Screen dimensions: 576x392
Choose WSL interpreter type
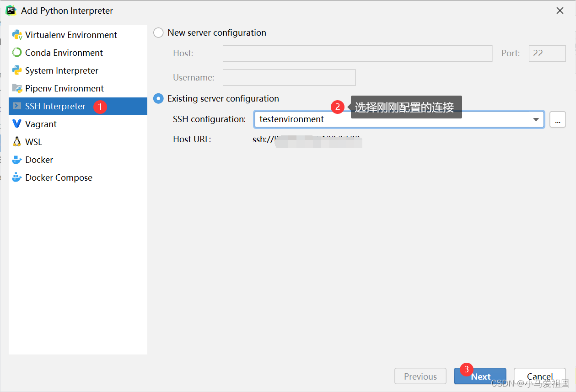coord(78,142)
